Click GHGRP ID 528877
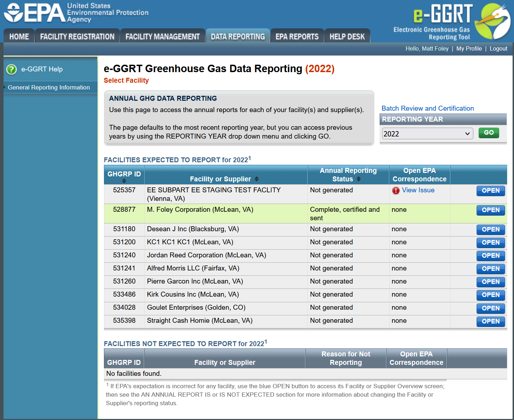Image resolution: width=514 pixels, height=420 pixels. [x=124, y=209]
